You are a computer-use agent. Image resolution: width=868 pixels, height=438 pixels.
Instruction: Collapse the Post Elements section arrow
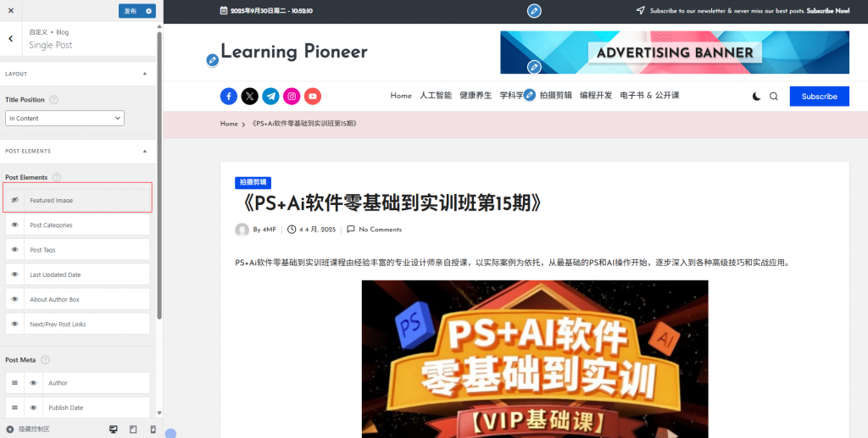click(x=145, y=151)
